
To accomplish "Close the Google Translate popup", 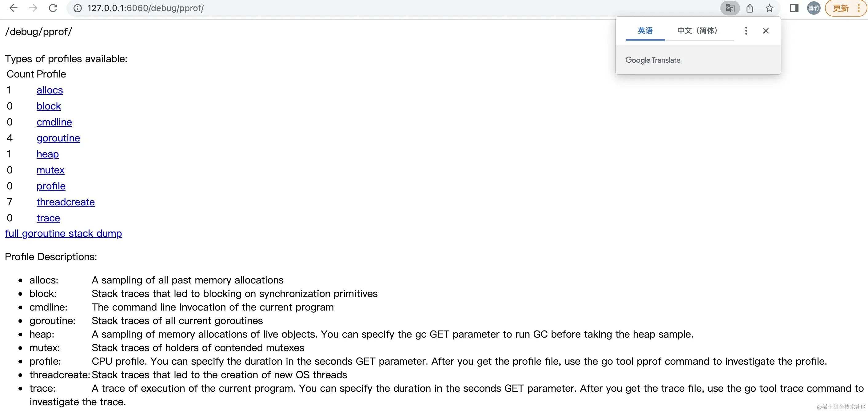I will 766,31.
